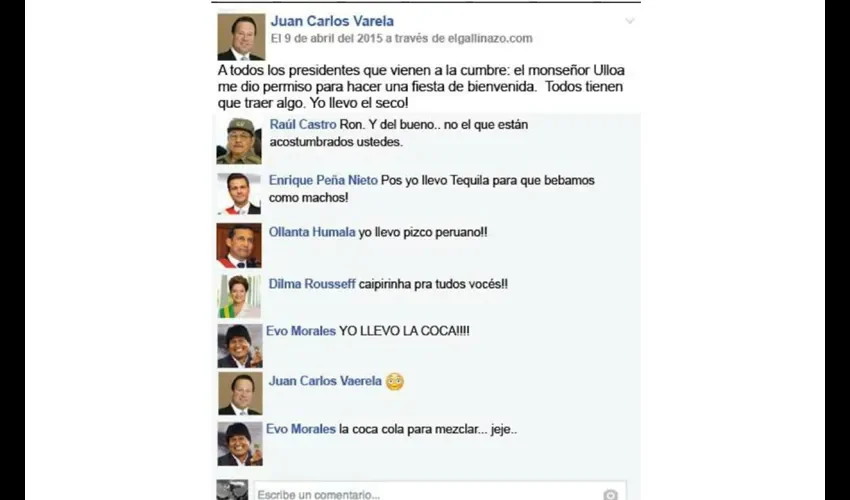This screenshot has width=850, height=500.
Task: Click the elgallinazo.com post timestamp line
Action: [x=402, y=39]
